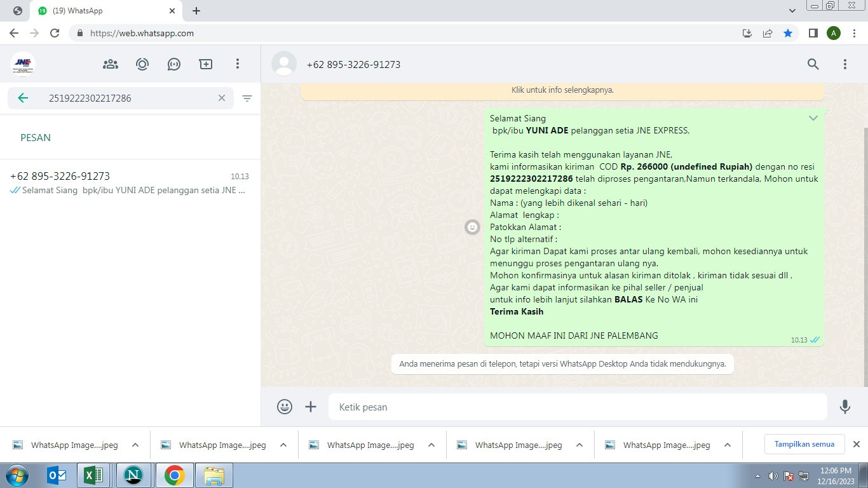This screenshot has height=488, width=868.
Task: Open the JNE profile picture
Action: pos(23,64)
